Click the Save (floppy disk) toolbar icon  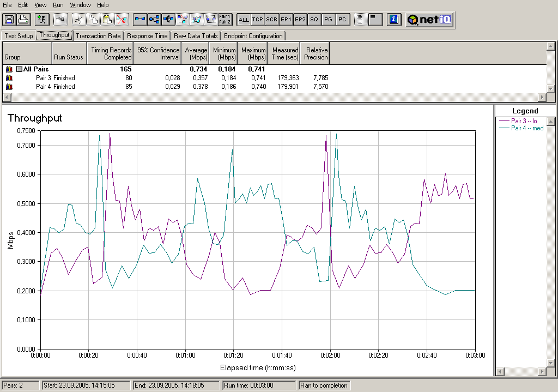coord(9,20)
